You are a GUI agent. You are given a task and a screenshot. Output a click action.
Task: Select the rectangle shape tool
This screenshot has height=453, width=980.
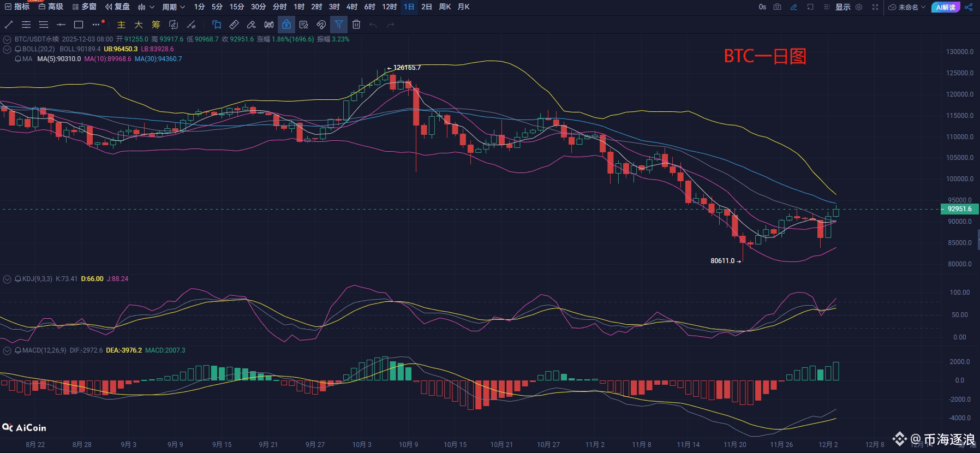click(79, 25)
